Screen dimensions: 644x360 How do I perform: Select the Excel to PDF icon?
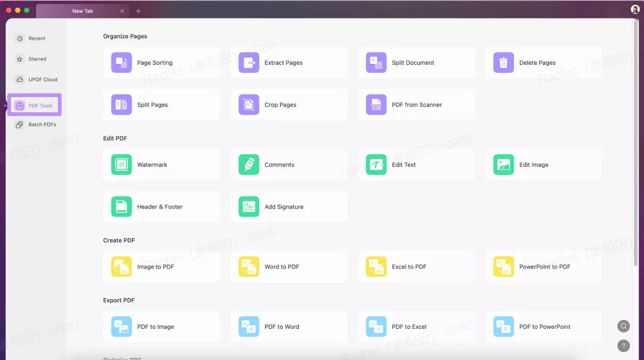(x=376, y=267)
